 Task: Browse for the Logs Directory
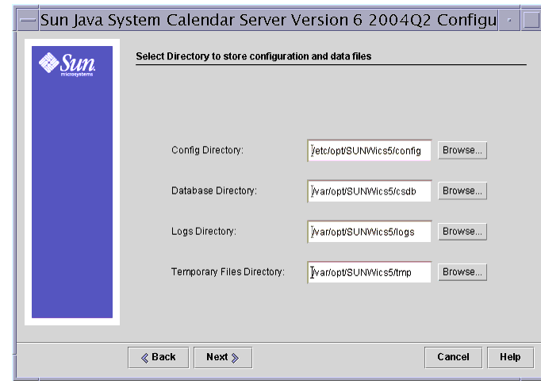(462, 232)
